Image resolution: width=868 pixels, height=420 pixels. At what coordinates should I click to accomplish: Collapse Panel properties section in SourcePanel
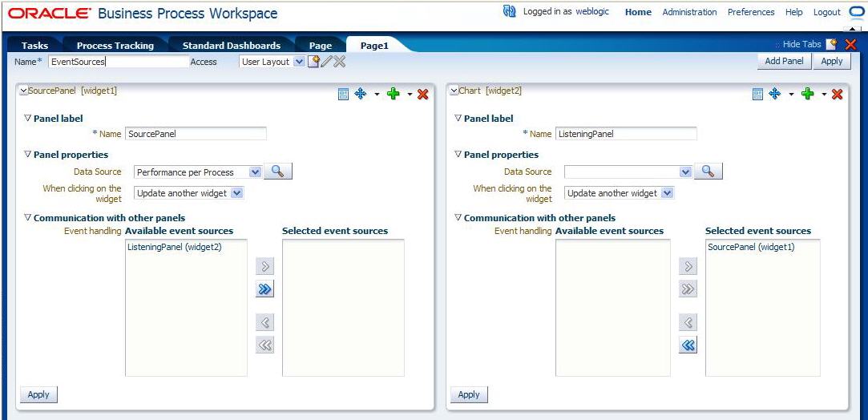pyautogui.click(x=28, y=155)
